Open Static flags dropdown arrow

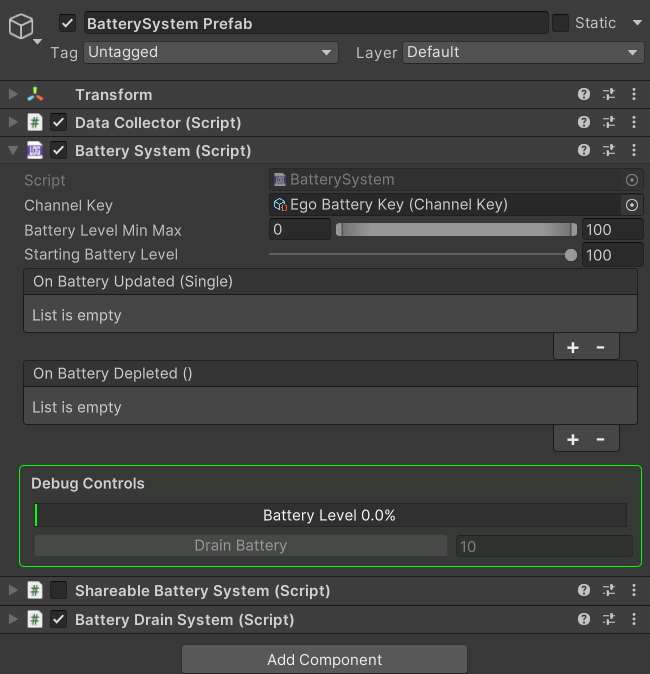(637, 22)
